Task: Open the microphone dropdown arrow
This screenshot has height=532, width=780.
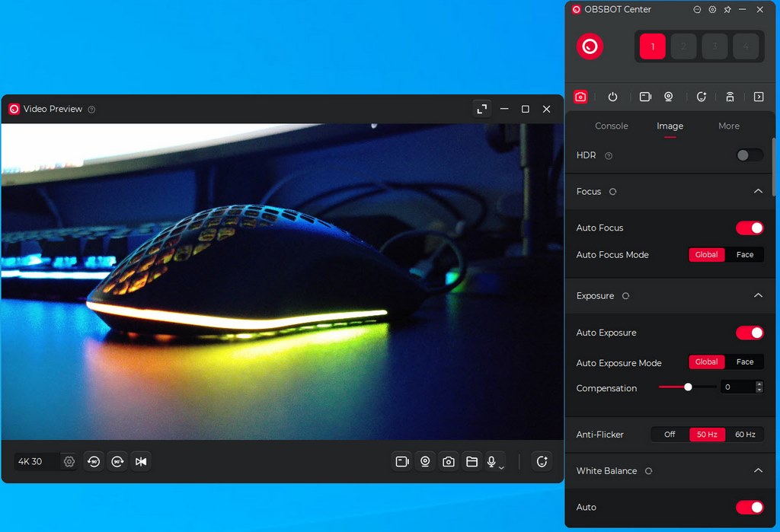Action: (x=501, y=467)
